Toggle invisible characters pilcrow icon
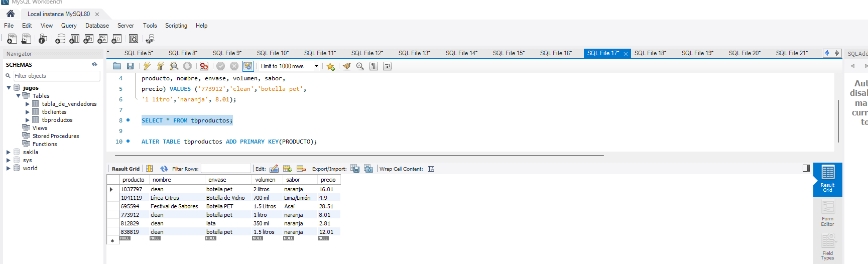This screenshot has height=264, width=868. pos(374,66)
